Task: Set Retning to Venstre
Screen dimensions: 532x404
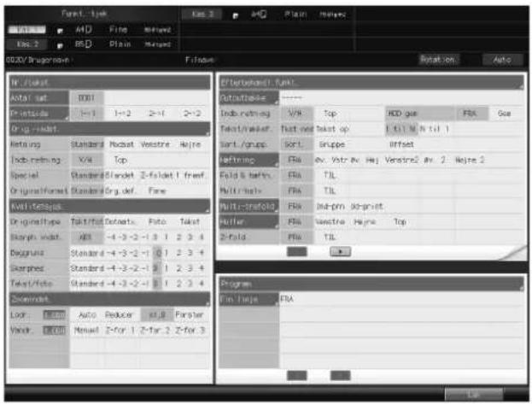Action: coord(155,144)
